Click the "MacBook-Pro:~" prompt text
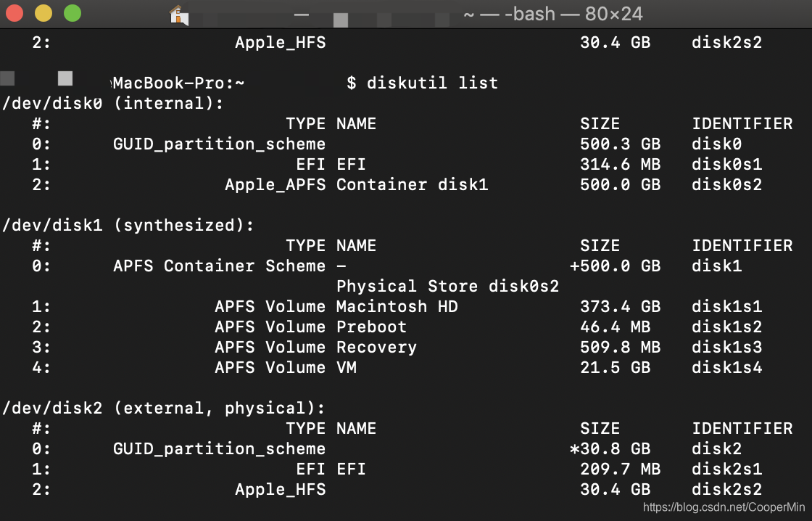Viewport: 812px width, 521px height. click(x=178, y=83)
